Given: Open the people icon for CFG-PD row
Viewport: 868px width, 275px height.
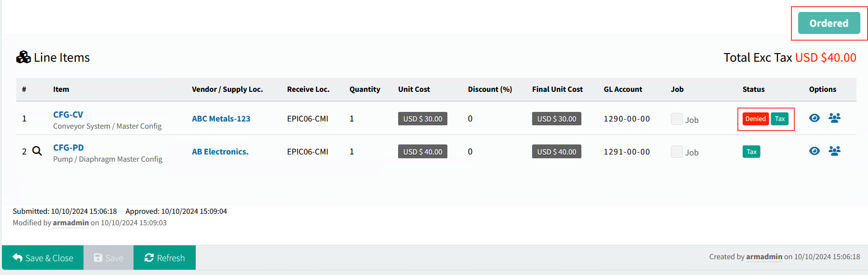Looking at the screenshot, I should tap(835, 151).
